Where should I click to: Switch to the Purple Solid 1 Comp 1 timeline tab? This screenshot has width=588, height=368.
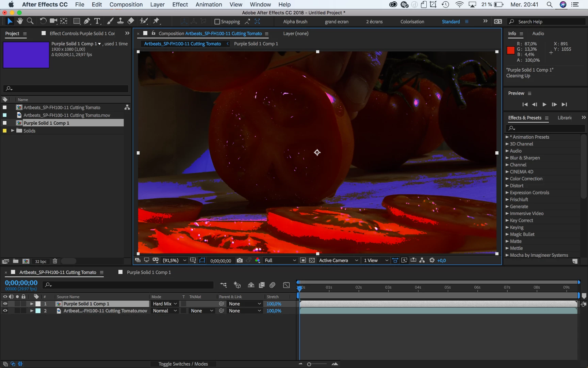click(x=149, y=272)
